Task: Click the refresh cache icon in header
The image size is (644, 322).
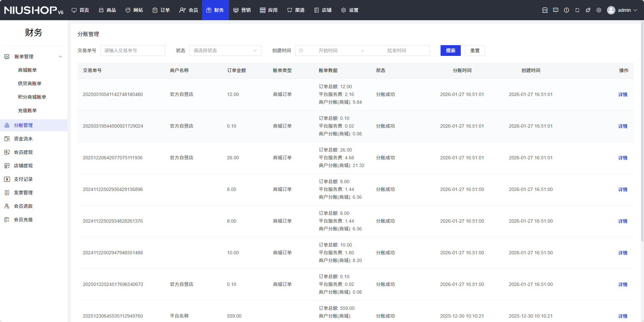Action: (x=577, y=10)
